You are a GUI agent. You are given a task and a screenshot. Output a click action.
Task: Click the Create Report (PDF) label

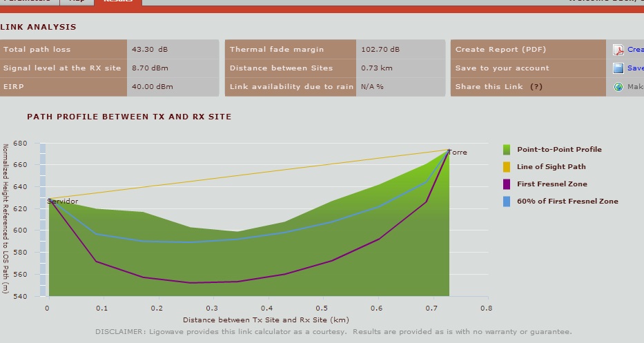coord(500,49)
